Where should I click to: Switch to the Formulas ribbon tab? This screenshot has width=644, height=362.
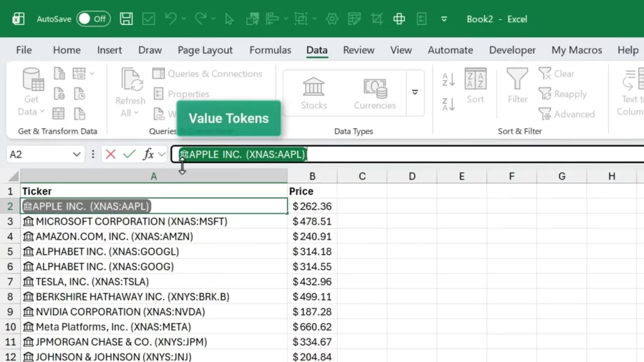270,50
